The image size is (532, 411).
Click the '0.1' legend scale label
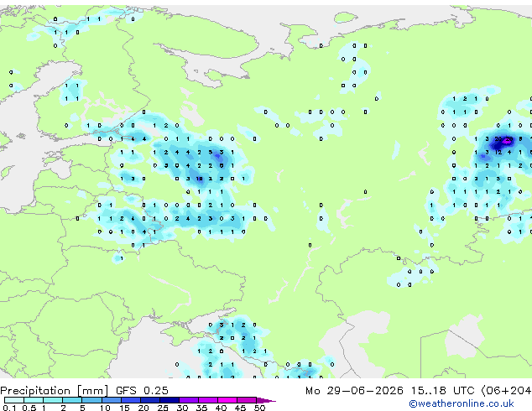[9, 408]
